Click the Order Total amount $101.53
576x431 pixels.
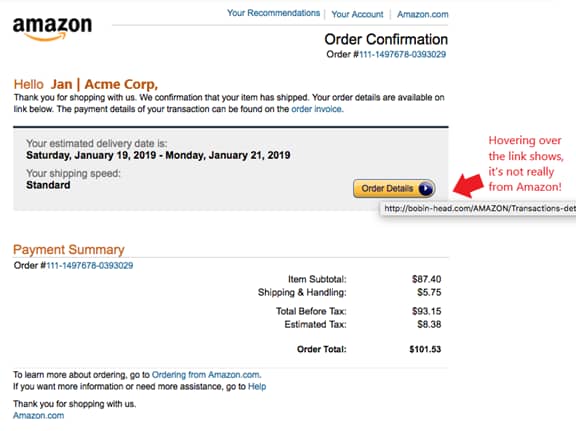(425, 349)
